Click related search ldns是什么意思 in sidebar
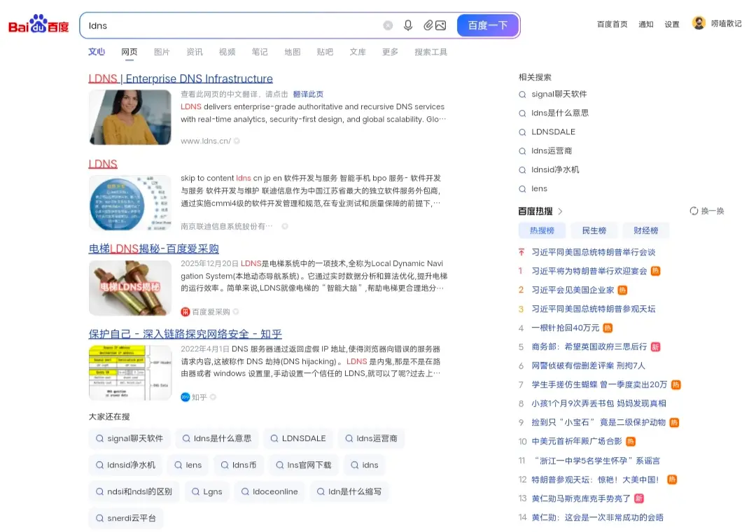 pos(560,113)
